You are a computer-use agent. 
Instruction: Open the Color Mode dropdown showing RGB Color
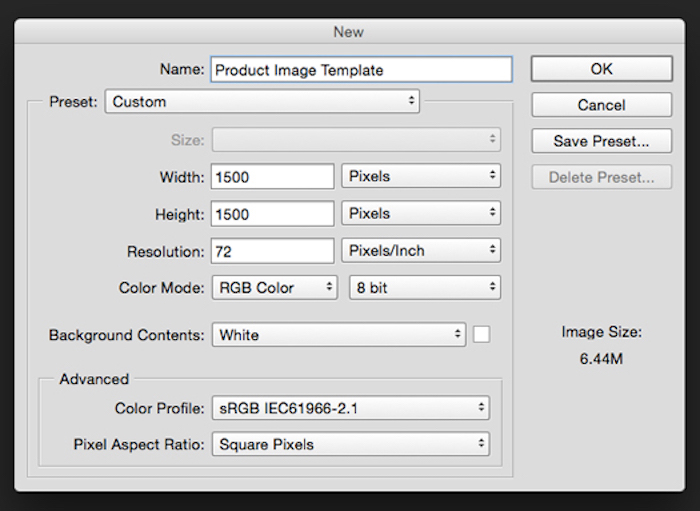[274, 288]
